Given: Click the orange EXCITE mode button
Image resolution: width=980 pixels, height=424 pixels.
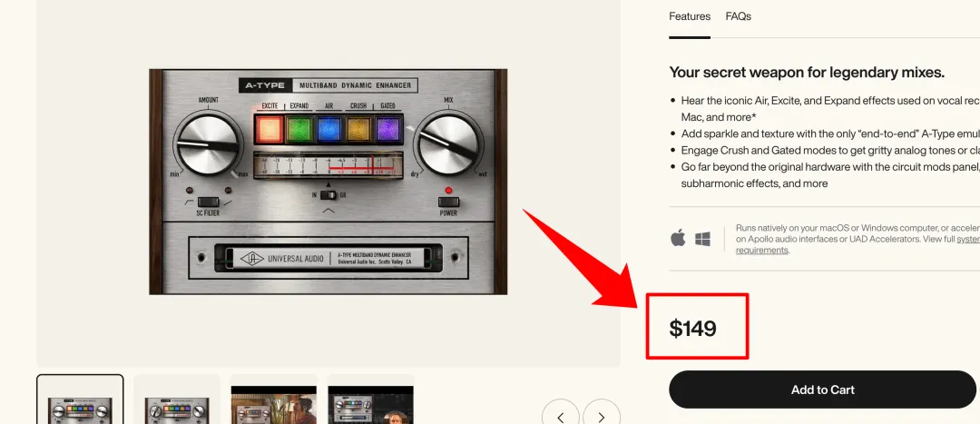Looking at the screenshot, I should pos(269,130).
